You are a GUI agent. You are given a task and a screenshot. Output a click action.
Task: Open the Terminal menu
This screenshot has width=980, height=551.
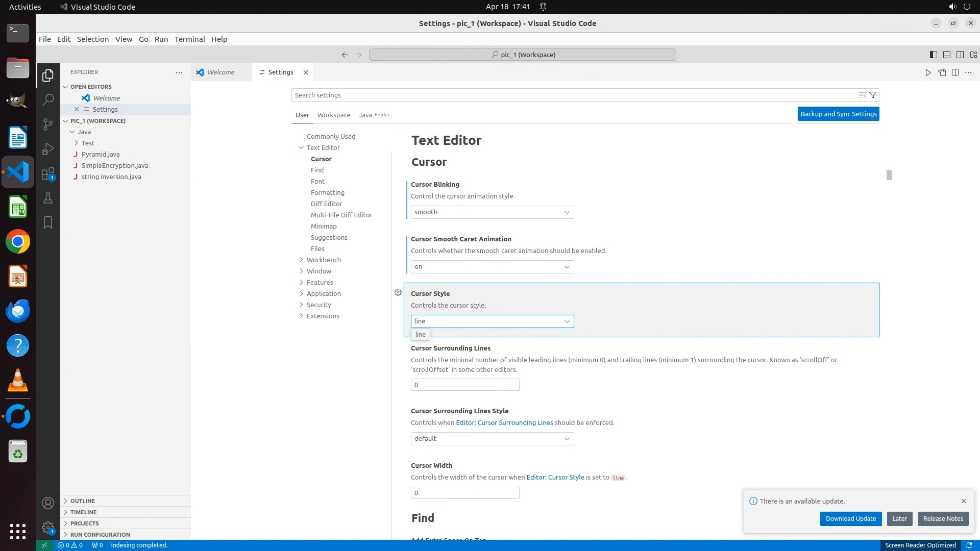pyautogui.click(x=189, y=39)
